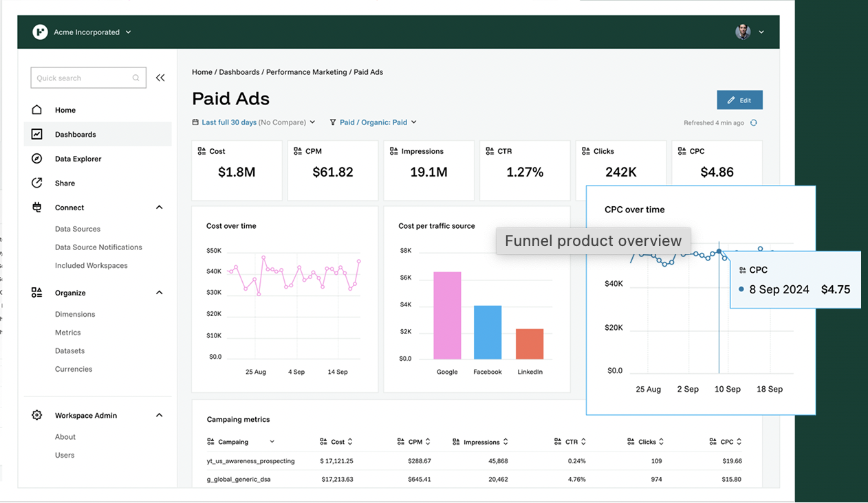Click the Share arrow icon

pos(36,183)
